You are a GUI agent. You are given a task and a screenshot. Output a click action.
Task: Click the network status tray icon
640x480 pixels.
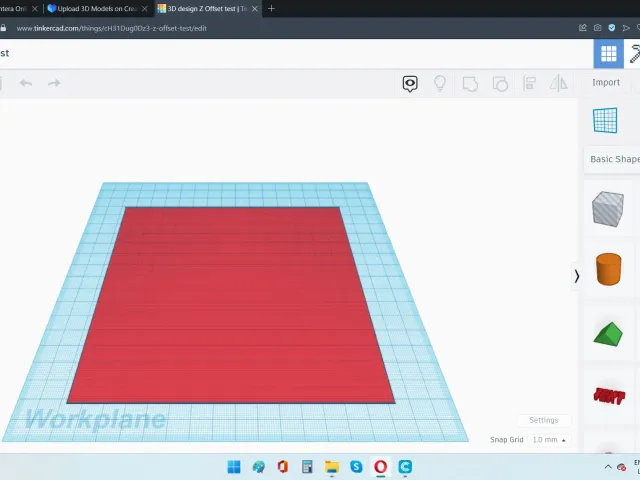point(622,467)
